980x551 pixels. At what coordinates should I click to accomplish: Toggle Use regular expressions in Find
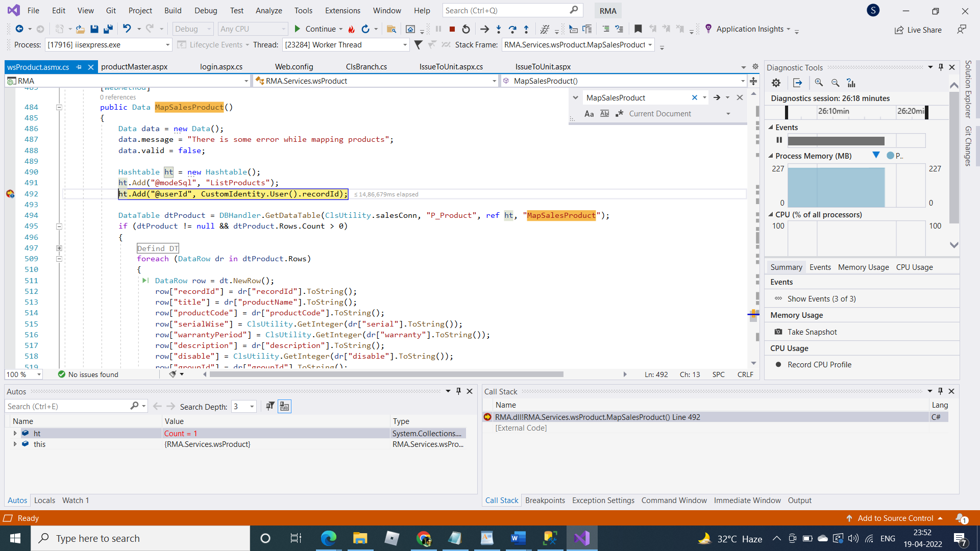coord(620,114)
